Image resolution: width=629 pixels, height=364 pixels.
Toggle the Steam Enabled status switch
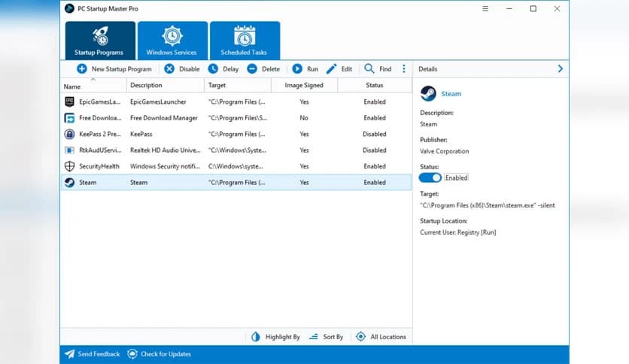(430, 177)
